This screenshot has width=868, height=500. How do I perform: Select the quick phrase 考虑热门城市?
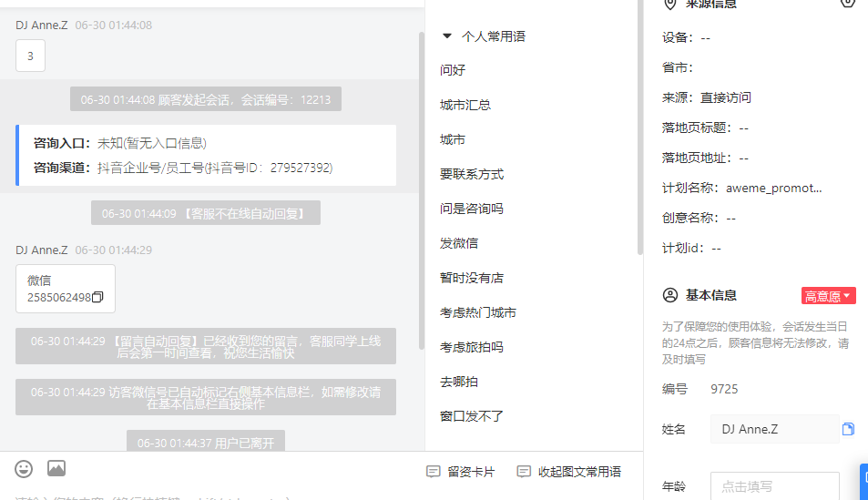coord(478,312)
